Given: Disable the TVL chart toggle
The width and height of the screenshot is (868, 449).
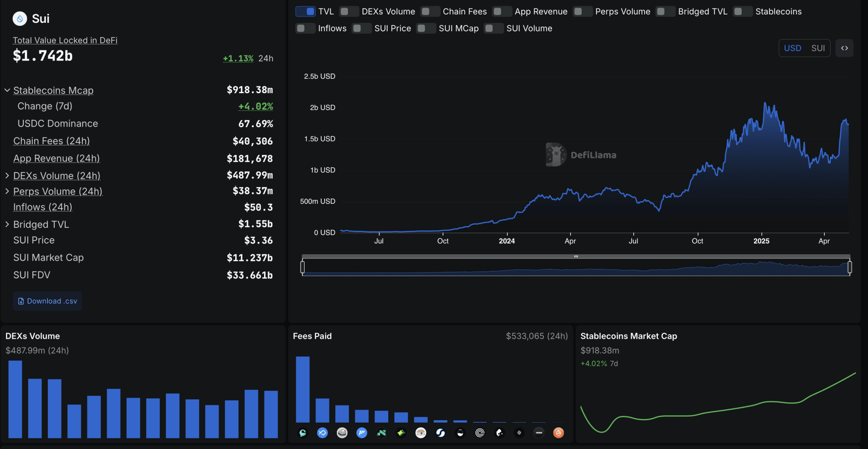Looking at the screenshot, I should coord(306,11).
